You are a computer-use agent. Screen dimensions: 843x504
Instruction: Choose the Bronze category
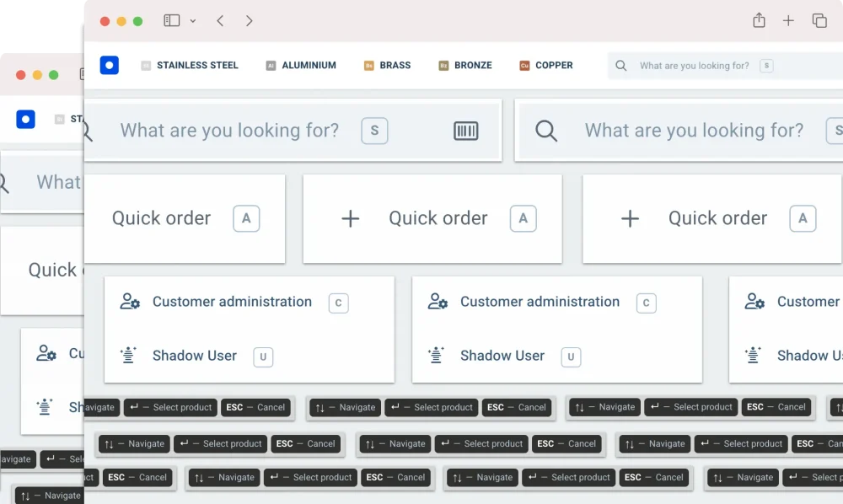tap(465, 65)
